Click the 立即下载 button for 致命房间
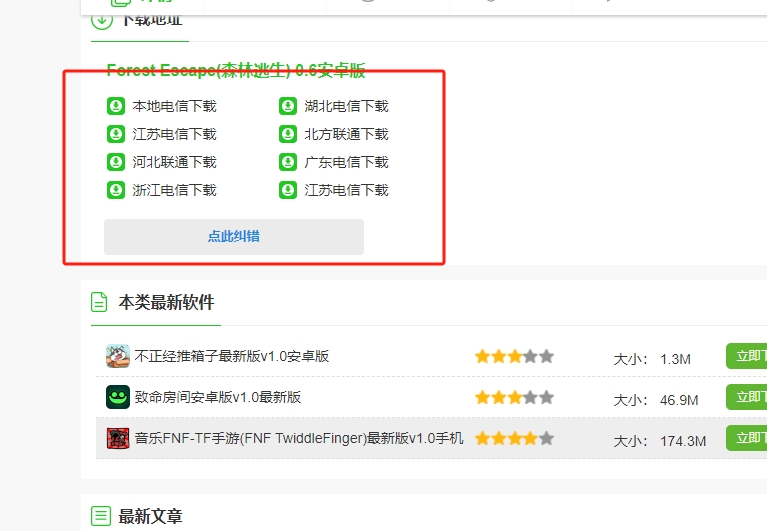The height and width of the screenshot is (531, 767). (x=746, y=397)
